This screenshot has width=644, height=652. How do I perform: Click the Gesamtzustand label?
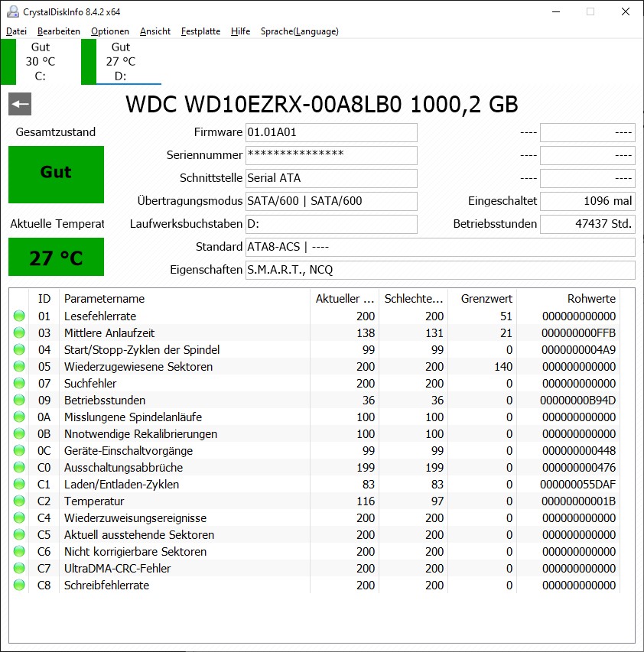(56, 132)
